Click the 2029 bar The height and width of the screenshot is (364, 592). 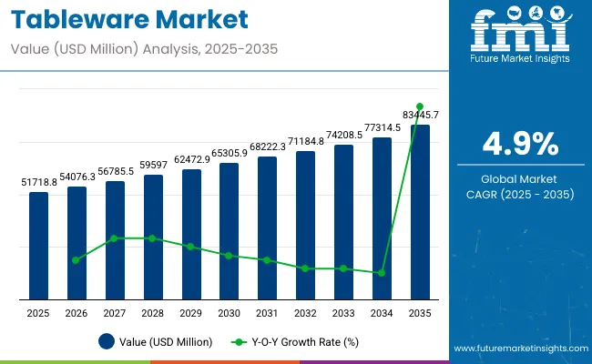click(x=191, y=235)
